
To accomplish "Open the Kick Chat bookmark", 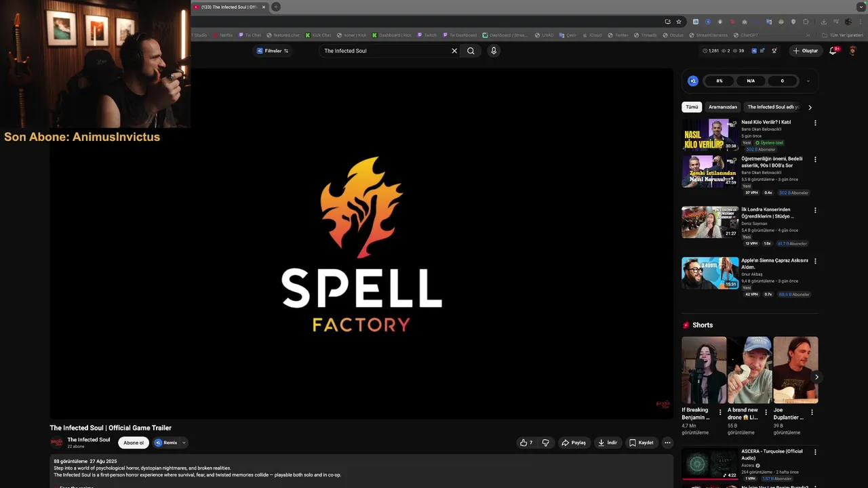I will 318,35.
